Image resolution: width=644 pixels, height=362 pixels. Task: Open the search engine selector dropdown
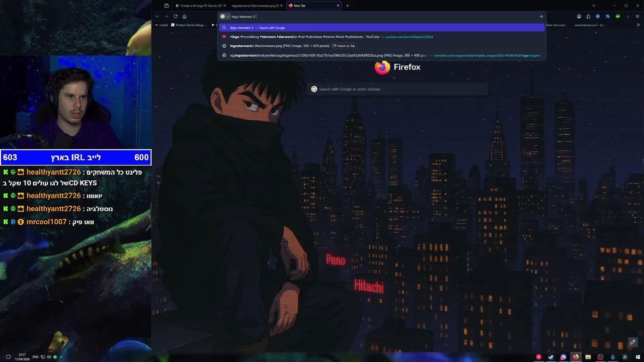point(224,17)
